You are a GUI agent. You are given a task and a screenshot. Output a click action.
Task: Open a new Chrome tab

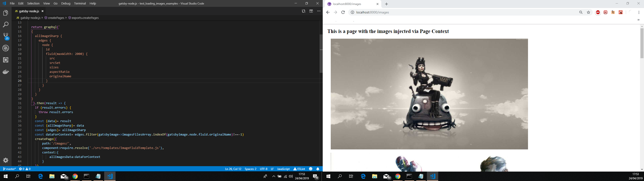click(x=386, y=4)
